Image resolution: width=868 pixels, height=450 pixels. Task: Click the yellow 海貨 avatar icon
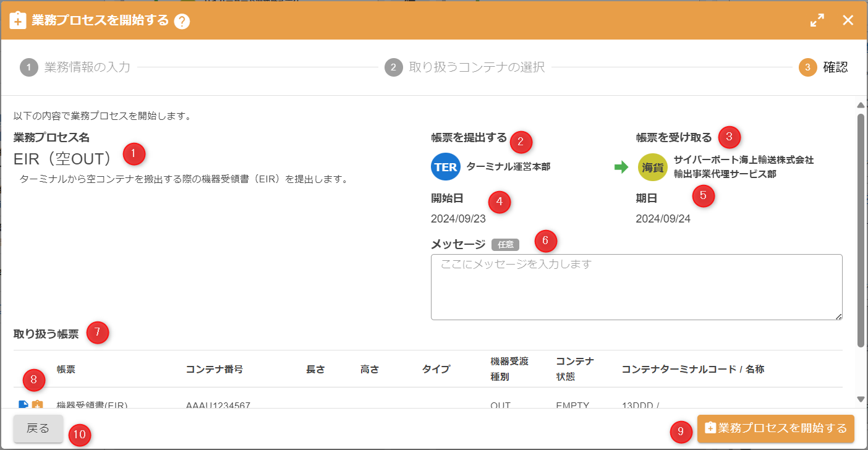[x=652, y=167]
